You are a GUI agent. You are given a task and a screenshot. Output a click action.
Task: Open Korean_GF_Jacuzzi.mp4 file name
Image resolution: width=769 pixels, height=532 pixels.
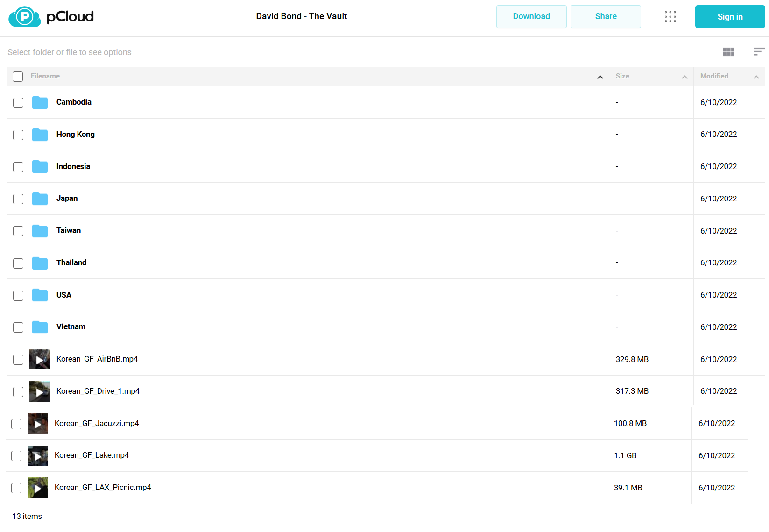tap(97, 423)
